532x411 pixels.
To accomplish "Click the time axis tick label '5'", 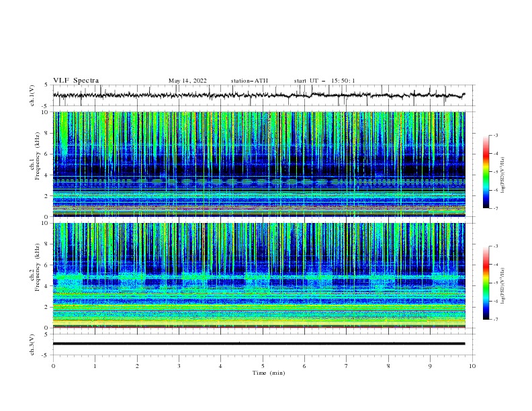I will coord(263,366).
